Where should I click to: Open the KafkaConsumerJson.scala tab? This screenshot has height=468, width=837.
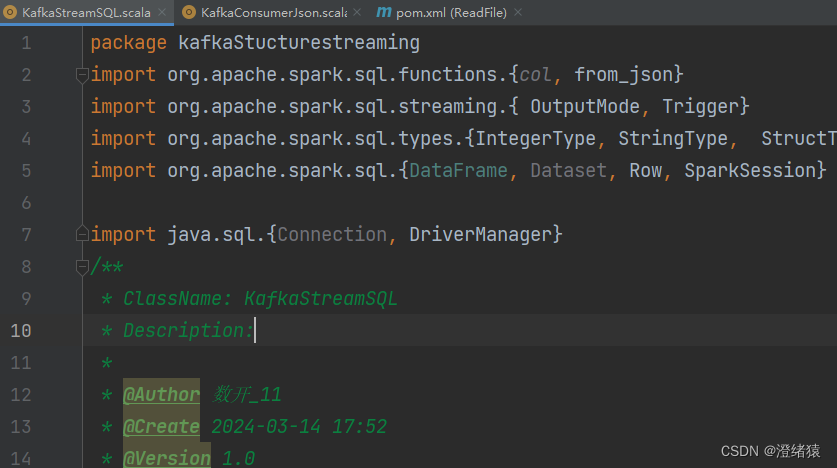[x=274, y=12]
